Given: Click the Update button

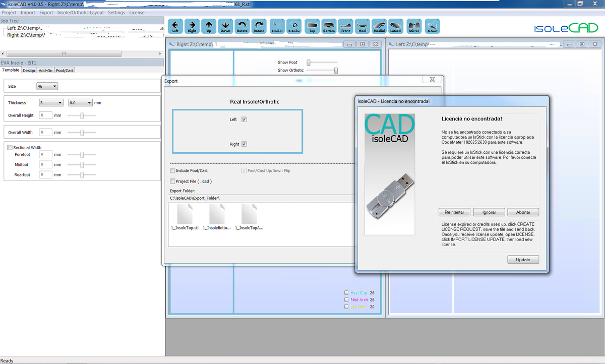Looking at the screenshot, I should pos(523,260).
